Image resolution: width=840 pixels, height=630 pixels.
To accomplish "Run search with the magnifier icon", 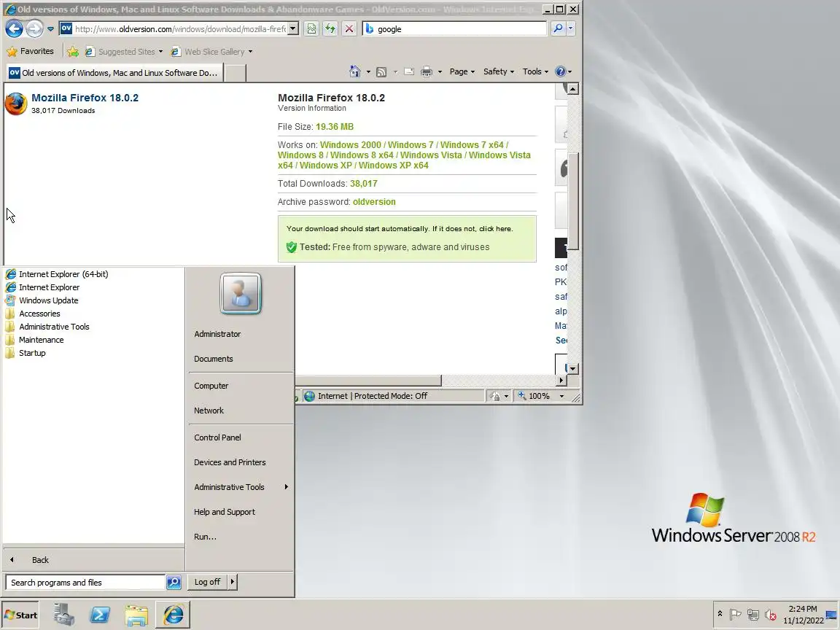I will pos(558,29).
